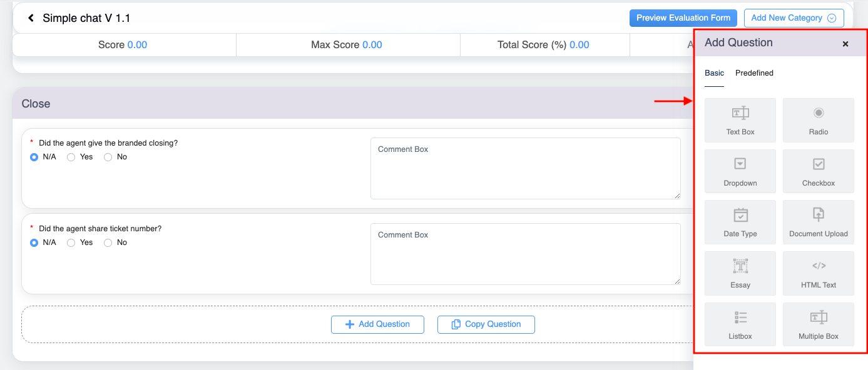The image size is (868, 370).
Task: Go back using the arrow beside Simple chat
Action: coord(31,18)
